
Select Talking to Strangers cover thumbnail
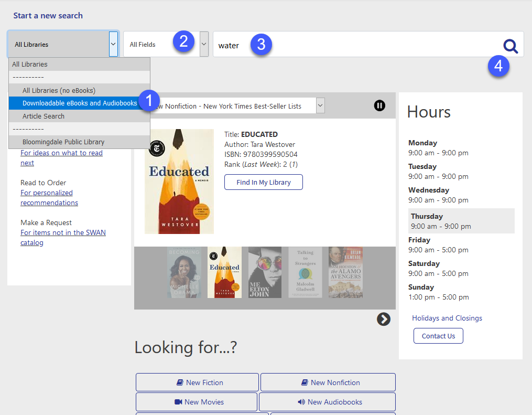coord(305,272)
